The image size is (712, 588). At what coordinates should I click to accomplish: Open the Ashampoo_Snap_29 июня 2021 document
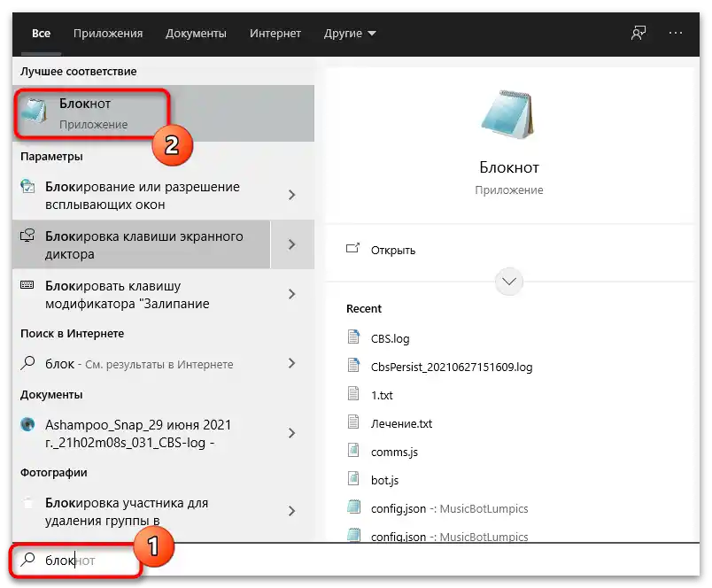point(141,434)
